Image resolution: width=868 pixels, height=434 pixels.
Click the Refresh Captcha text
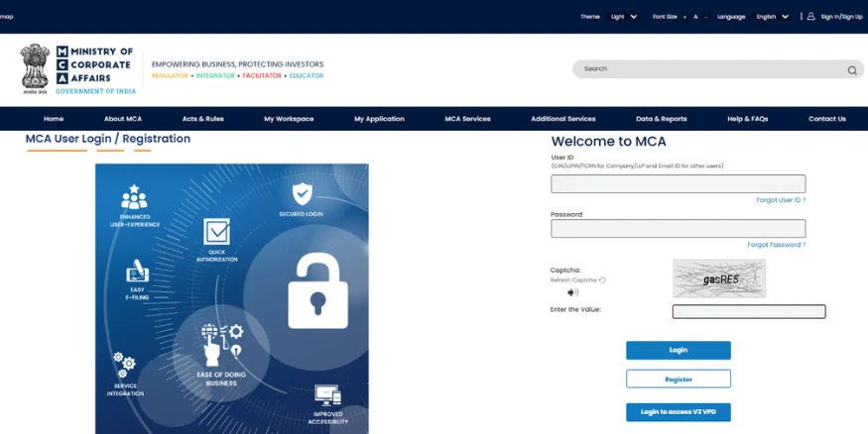[573, 280]
